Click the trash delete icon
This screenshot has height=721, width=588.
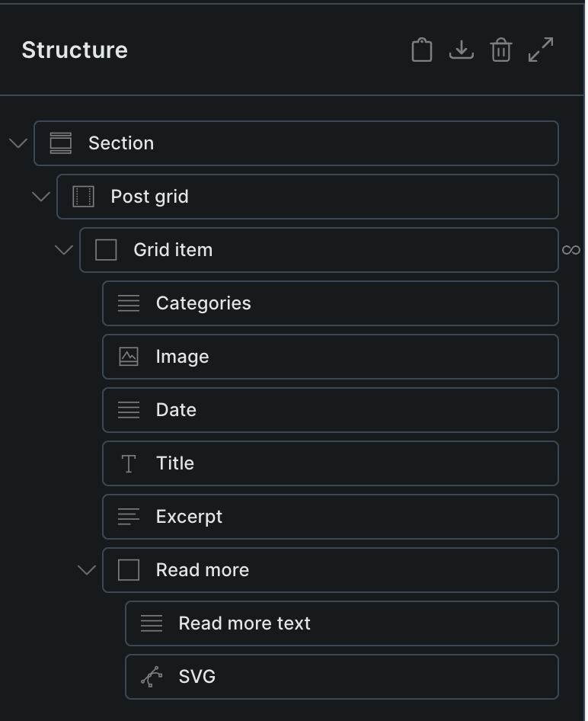[500, 50]
